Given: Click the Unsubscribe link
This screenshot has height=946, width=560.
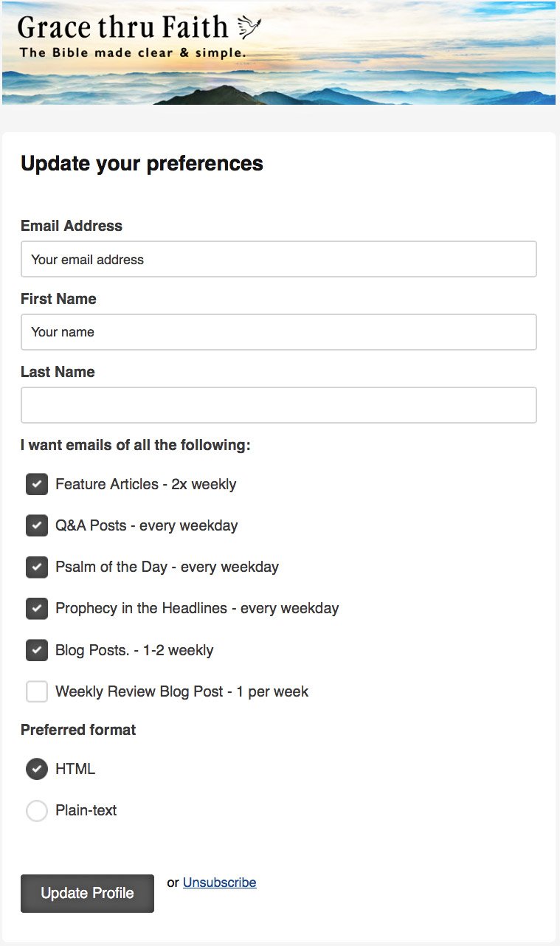Looking at the screenshot, I should point(219,883).
